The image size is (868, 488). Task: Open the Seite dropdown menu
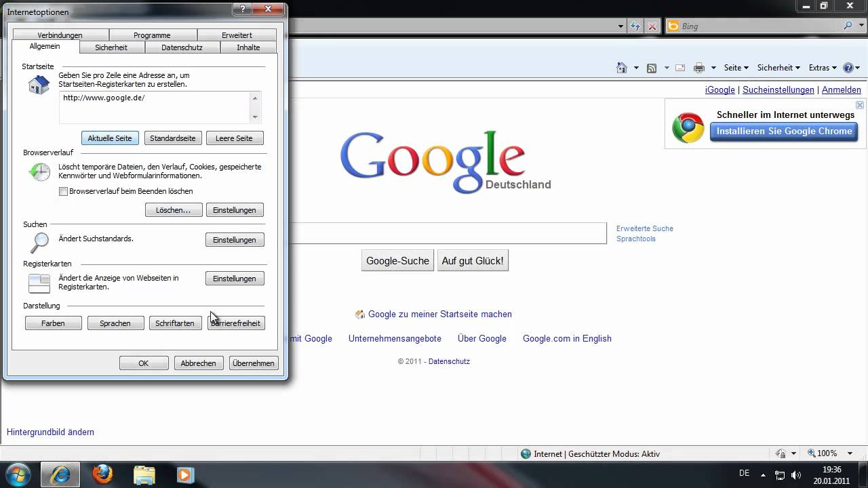[x=736, y=68]
